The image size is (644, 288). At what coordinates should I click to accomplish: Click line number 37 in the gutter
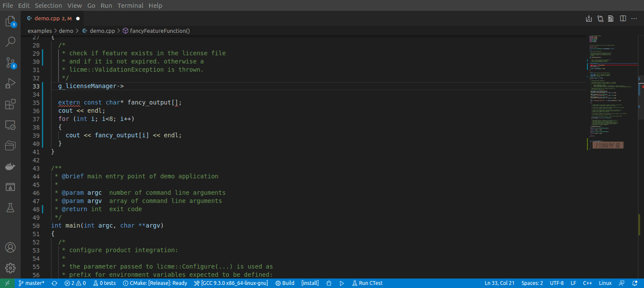36,119
